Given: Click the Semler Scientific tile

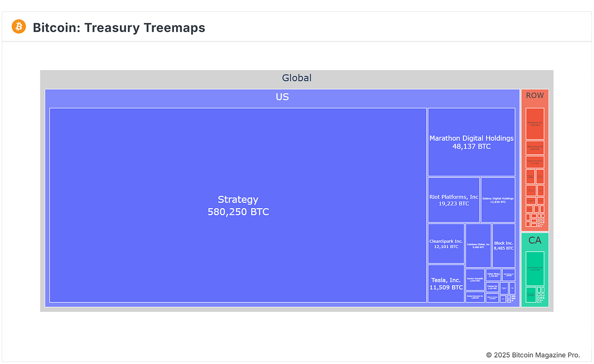Looking at the screenshot, I should pos(475,280).
